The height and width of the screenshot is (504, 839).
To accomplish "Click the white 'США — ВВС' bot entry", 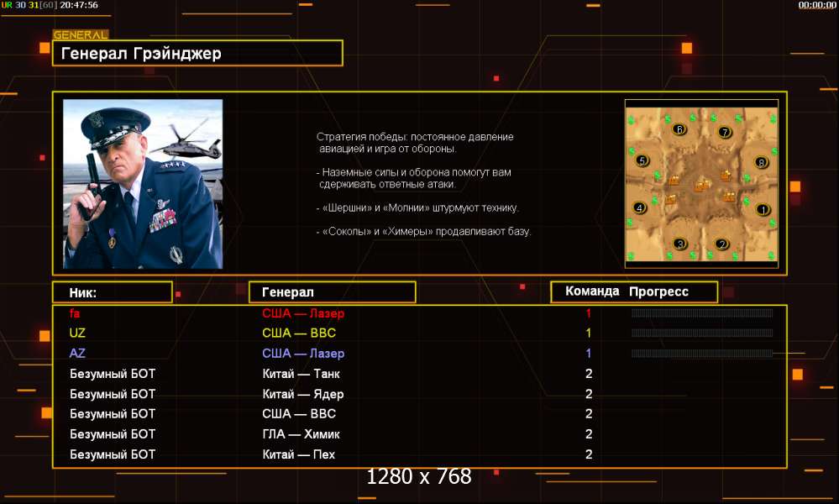I will (299, 413).
